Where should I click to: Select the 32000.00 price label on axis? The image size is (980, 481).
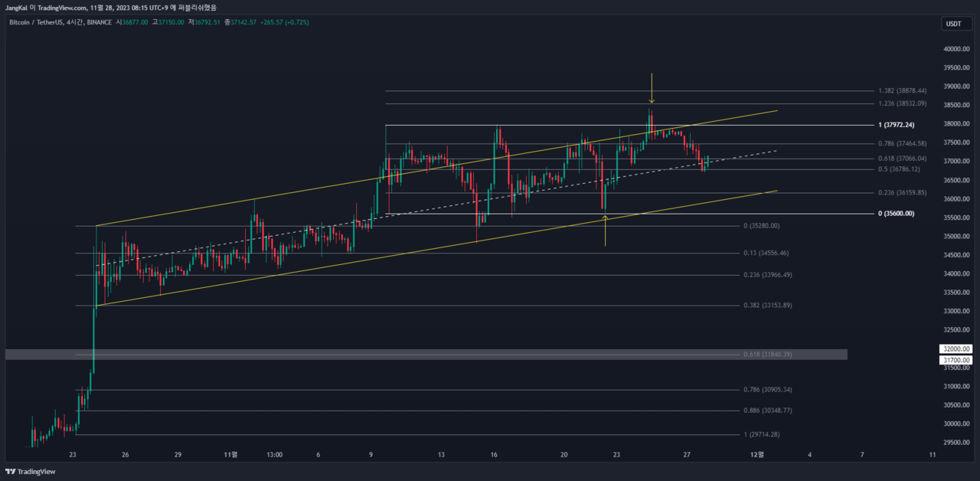pos(956,348)
